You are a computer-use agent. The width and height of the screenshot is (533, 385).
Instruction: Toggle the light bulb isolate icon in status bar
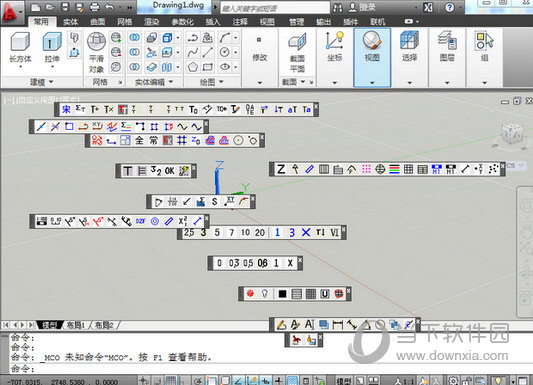pos(498,381)
